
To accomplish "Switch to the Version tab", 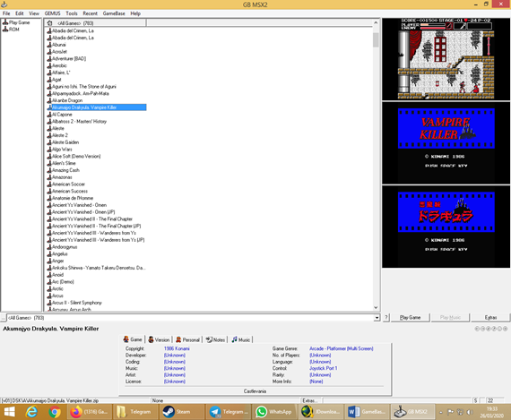I will (159, 339).
